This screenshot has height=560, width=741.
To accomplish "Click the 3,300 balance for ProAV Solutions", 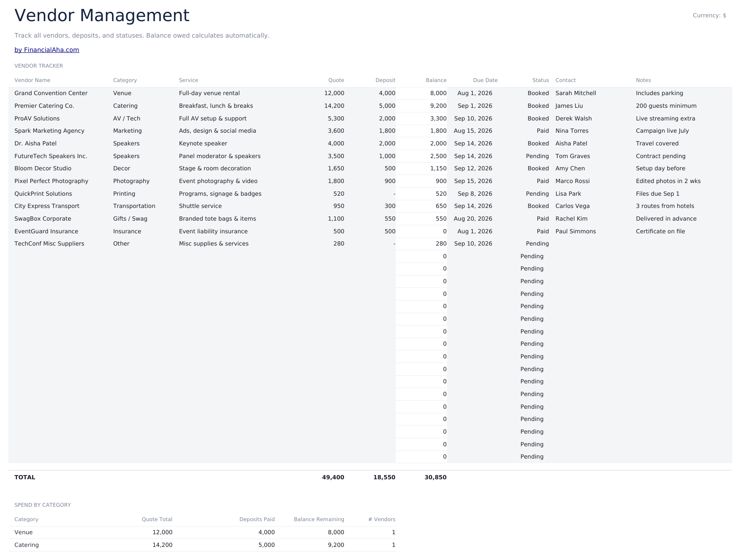I will point(439,119).
